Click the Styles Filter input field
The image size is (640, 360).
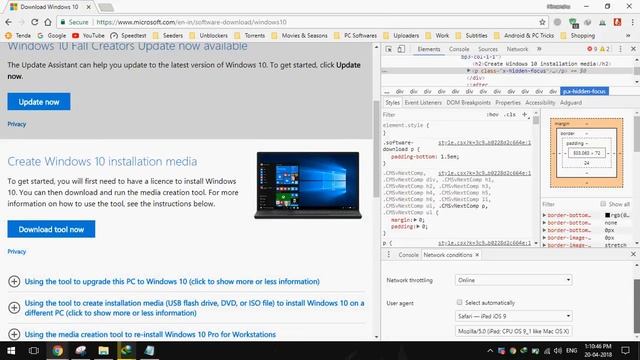433,115
